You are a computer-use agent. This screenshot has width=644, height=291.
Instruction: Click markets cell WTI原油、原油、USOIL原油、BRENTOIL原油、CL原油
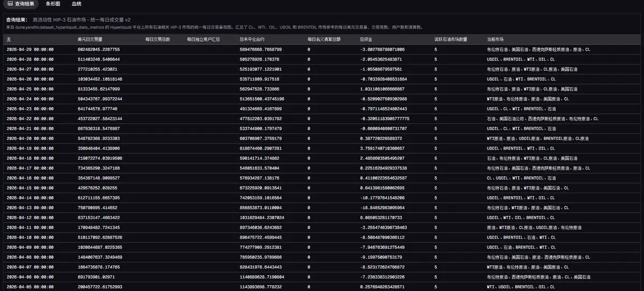click(538, 138)
